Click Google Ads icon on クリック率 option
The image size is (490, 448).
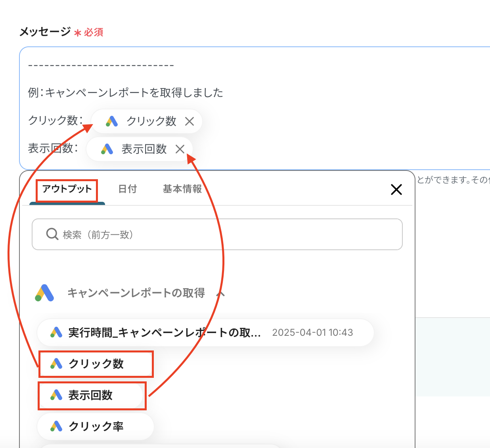click(x=56, y=426)
